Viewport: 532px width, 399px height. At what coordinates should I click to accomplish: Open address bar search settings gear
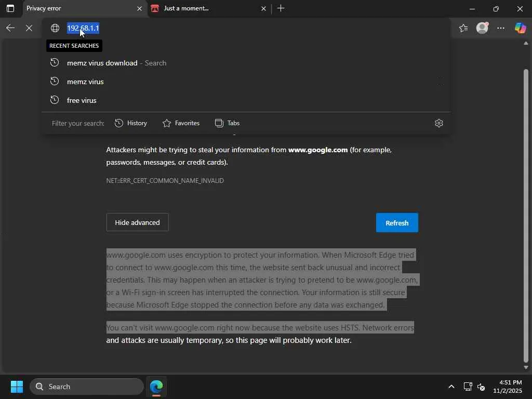pos(438,123)
